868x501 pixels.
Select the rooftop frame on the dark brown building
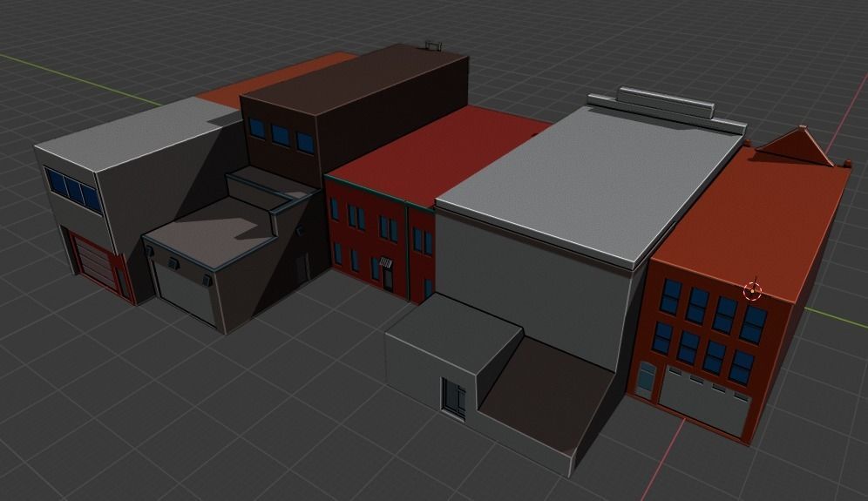tap(433, 45)
